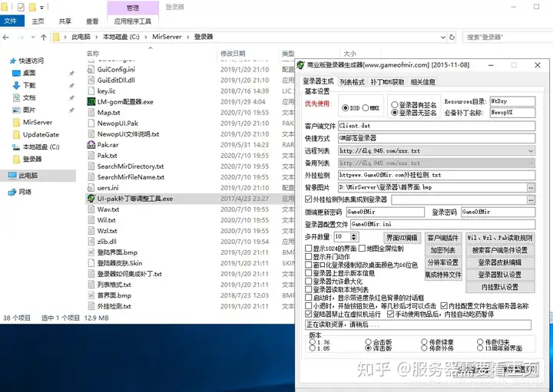Click the 此电脑 computer icon in sidebar

click(x=12, y=176)
